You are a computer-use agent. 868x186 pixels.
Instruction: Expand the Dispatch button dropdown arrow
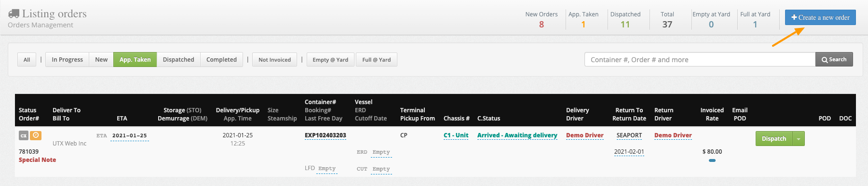(x=799, y=139)
